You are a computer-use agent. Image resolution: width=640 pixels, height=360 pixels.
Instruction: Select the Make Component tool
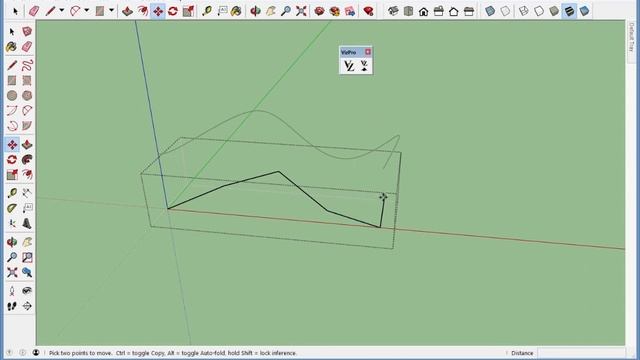tap(27, 31)
